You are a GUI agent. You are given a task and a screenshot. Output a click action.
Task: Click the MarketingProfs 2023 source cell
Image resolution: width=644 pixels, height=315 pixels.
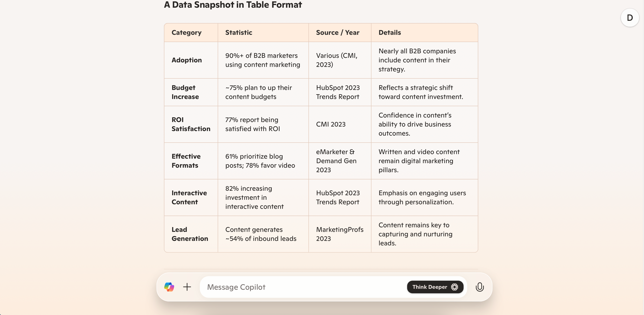click(340, 234)
